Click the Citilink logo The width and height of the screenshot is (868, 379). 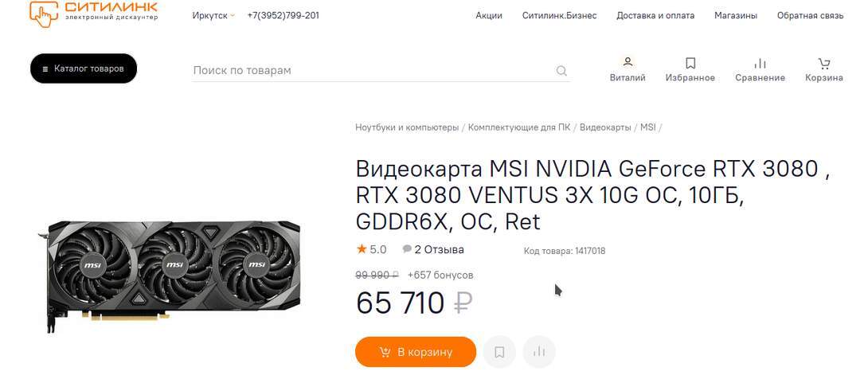[x=93, y=12]
